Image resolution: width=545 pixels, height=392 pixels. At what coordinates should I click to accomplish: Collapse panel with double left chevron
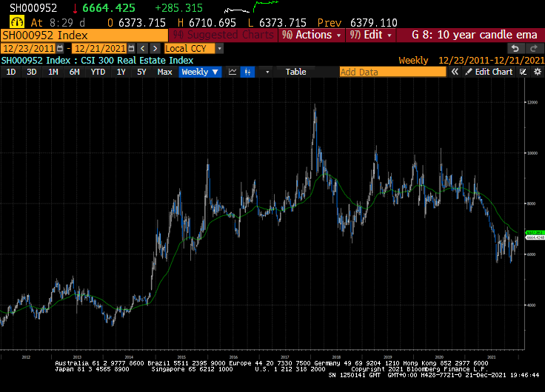(455, 72)
